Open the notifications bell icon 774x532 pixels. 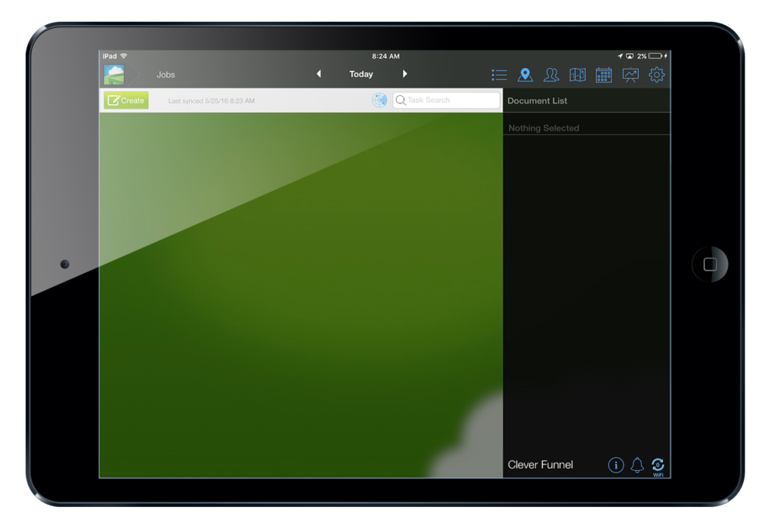tap(637, 465)
